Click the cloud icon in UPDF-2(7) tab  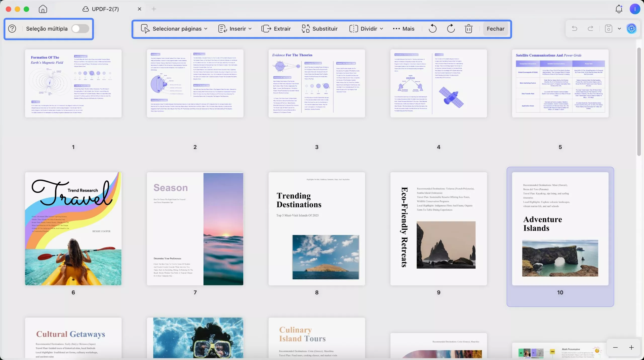[x=86, y=9]
